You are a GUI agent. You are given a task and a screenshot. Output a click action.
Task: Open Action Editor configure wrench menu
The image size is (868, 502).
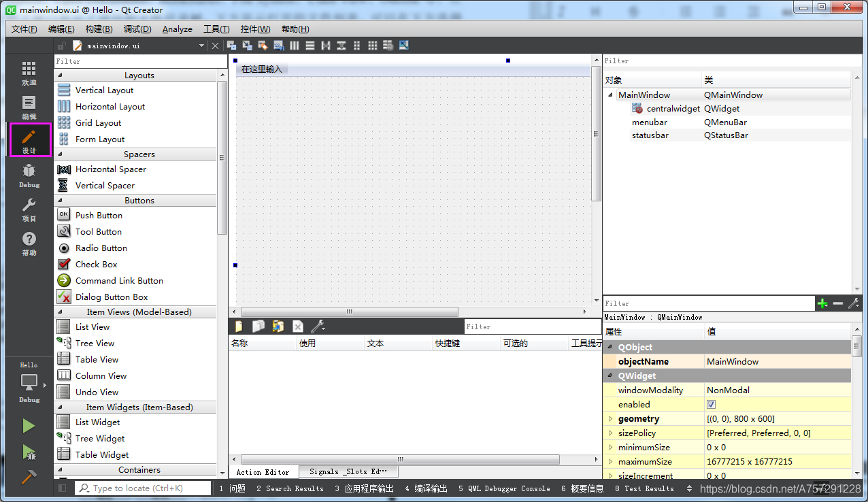pos(318,327)
